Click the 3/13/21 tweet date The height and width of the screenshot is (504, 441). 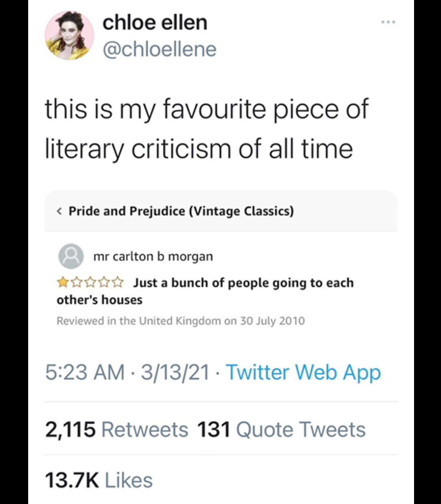coord(175,372)
